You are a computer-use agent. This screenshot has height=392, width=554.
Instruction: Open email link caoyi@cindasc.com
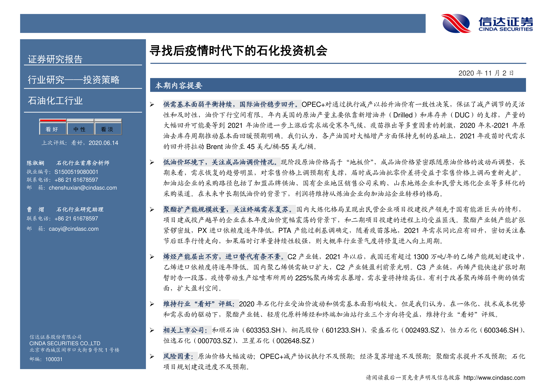pos(74,229)
